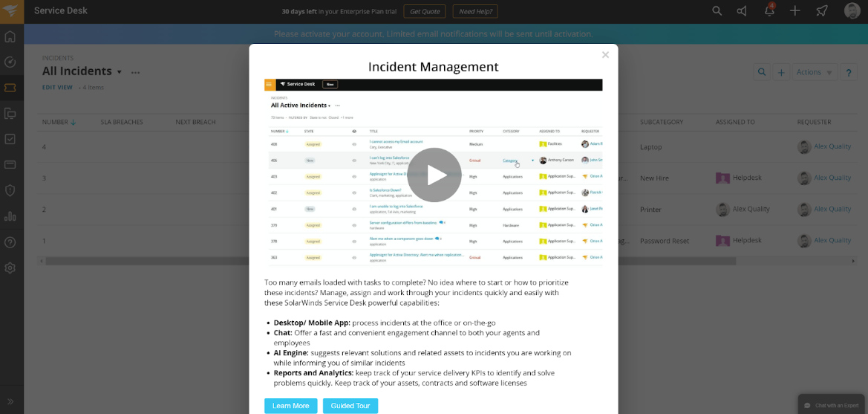
Task: Open the bar chart Reports icon in sidebar
Action: [10, 216]
